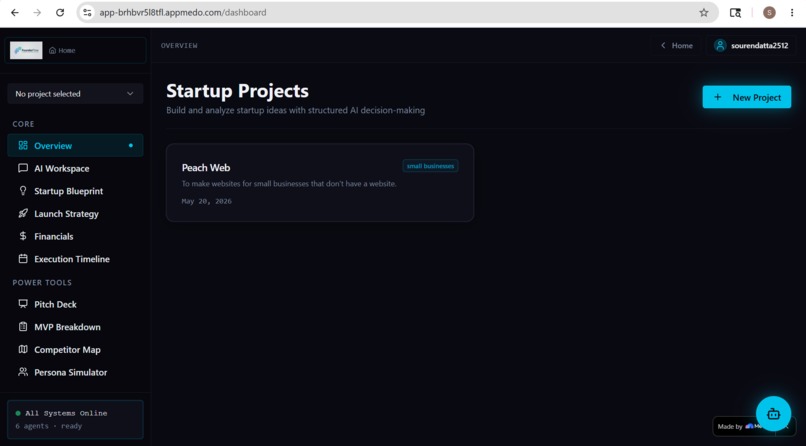This screenshot has height=446, width=806.
Task: Click the 'small businesses' tag
Action: [x=430, y=166]
